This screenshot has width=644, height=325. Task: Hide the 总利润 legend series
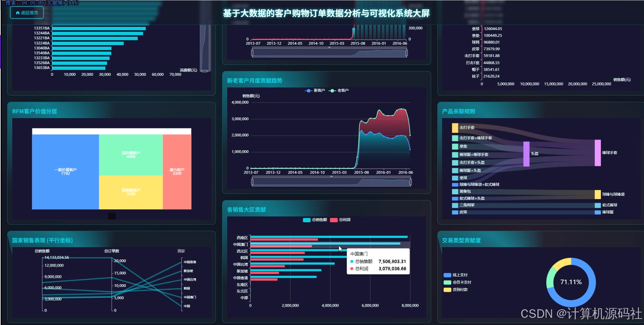340,220
